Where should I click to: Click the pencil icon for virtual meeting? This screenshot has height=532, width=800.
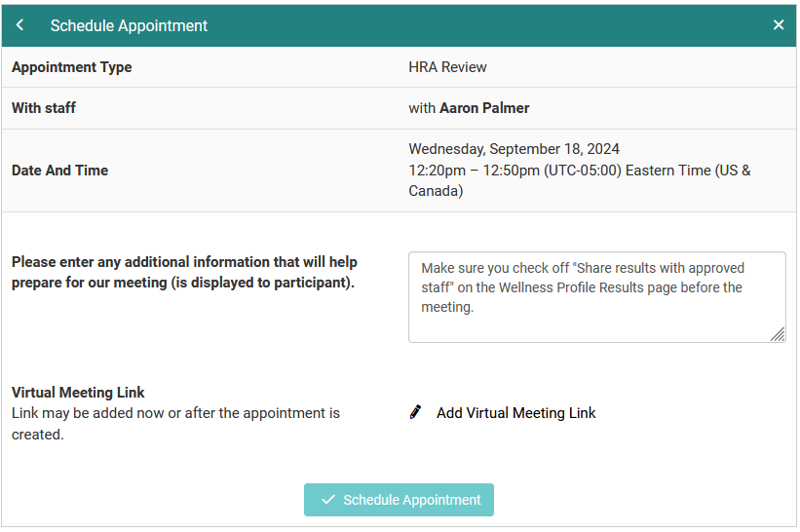click(x=416, y=412)
